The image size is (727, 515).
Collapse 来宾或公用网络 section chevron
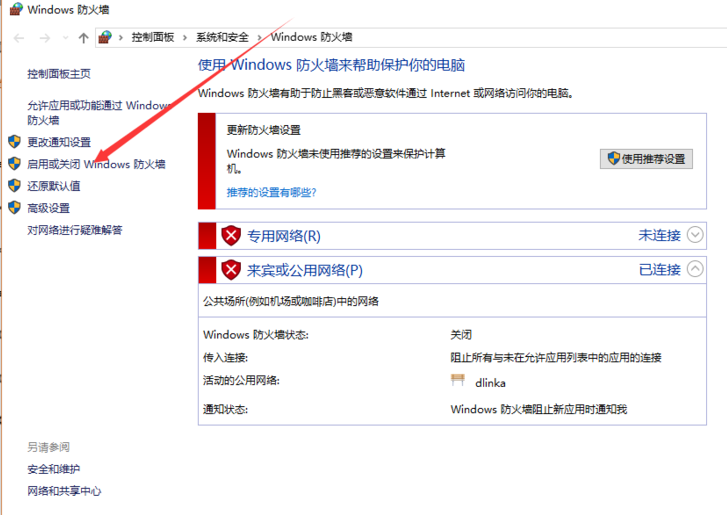tap(695, 269)
